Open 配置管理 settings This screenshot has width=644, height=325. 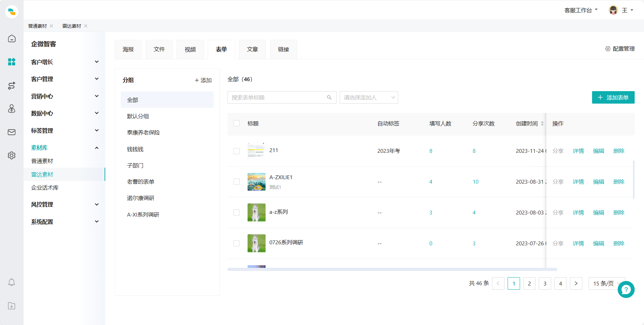pyautogui.click(x=620, y=49)
